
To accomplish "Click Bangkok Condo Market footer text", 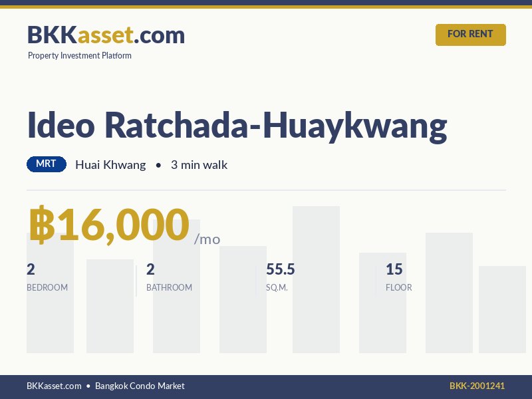I will (x=140, y=386).
